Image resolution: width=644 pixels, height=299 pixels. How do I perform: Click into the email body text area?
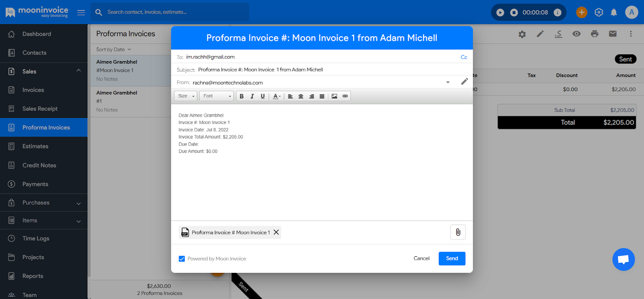coord(322,162)
